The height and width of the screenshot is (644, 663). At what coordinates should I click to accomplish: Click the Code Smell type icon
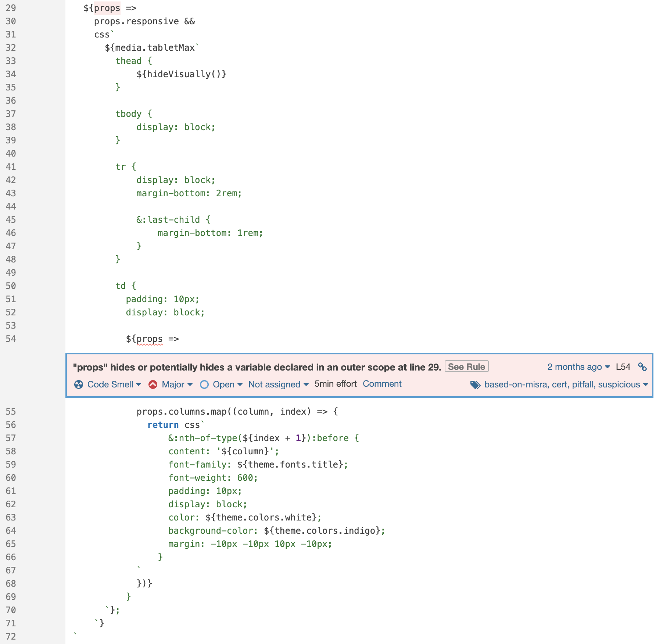click(78, 384)
